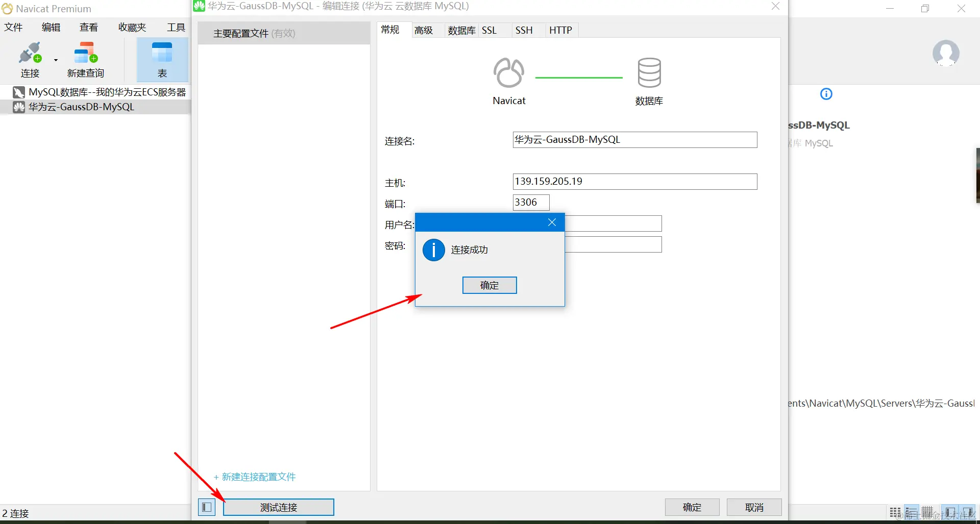Click the user avatar icon
Screen dimensions: 980x524
[946, 53]
